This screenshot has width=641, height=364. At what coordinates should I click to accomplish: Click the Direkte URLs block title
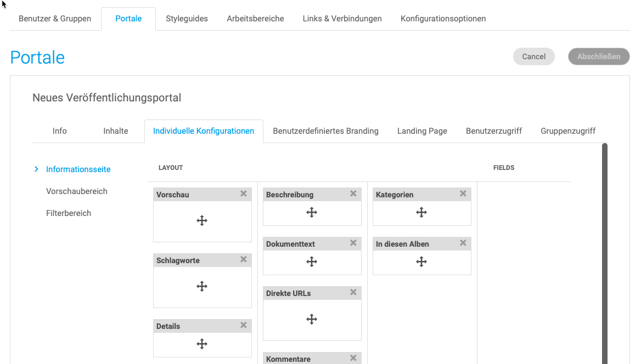coord(289,294)
